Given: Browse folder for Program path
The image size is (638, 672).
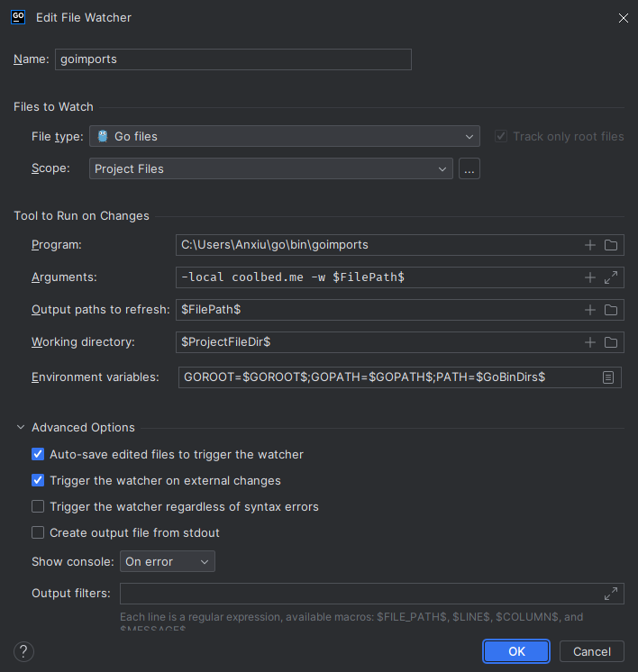Looking at the screenshot, I should [611, 245].
